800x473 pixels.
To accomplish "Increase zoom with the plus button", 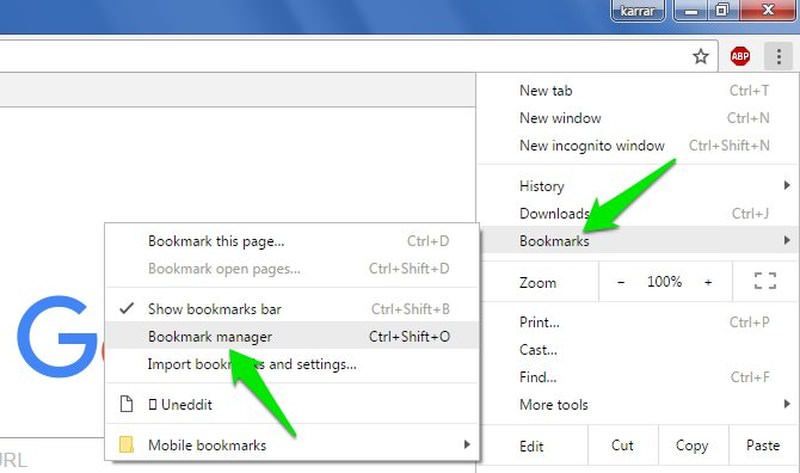I will click(708, 282).
